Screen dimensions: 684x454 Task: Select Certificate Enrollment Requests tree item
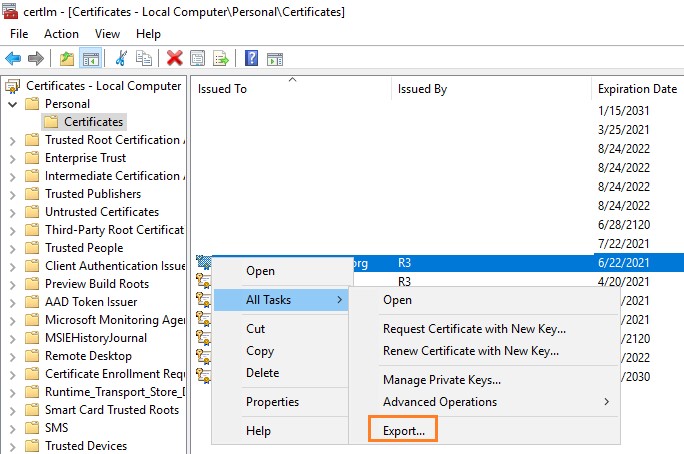click(115, 374)
